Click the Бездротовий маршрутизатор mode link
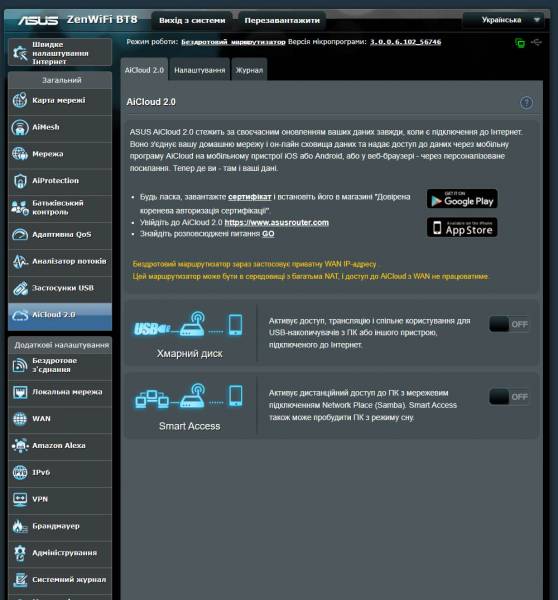Viewport: 558px width, 600px height. click(x=233, y=42)
